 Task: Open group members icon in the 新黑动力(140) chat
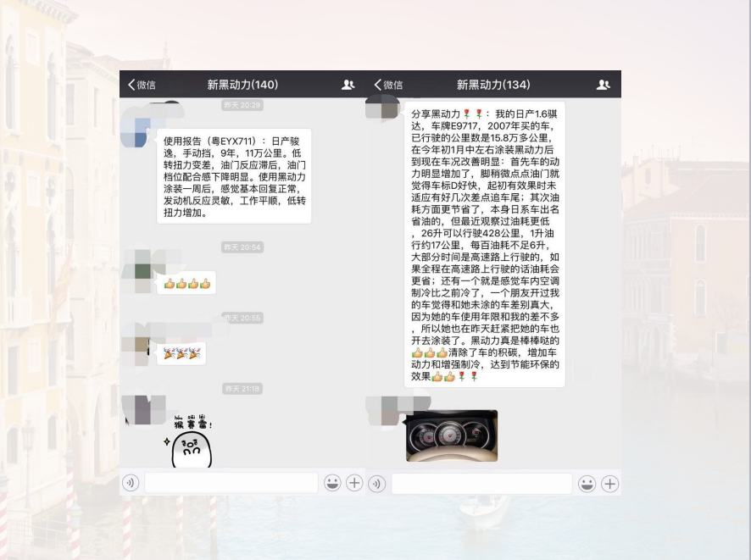tap(348, 85)
